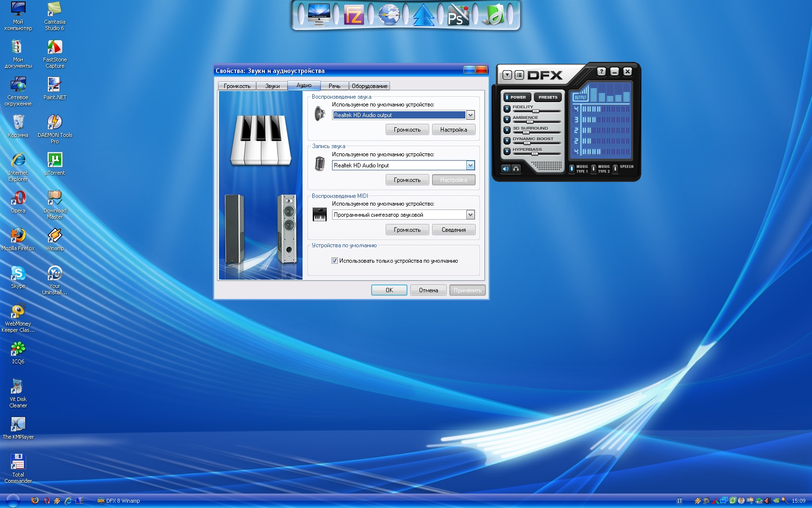Open Camtasia Studio 6 desktop icon
This screenshot has width=812, height=508.
tap(55, 16)
